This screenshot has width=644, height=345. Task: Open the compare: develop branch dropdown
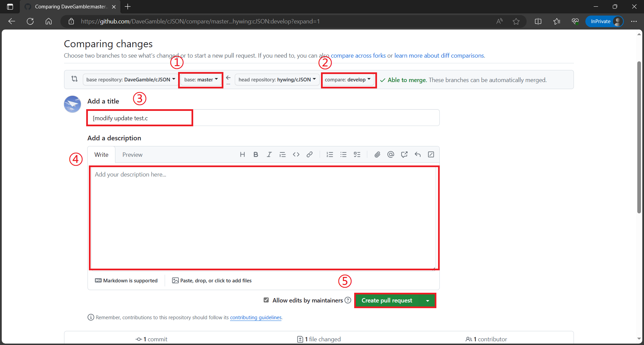(348, 80)
